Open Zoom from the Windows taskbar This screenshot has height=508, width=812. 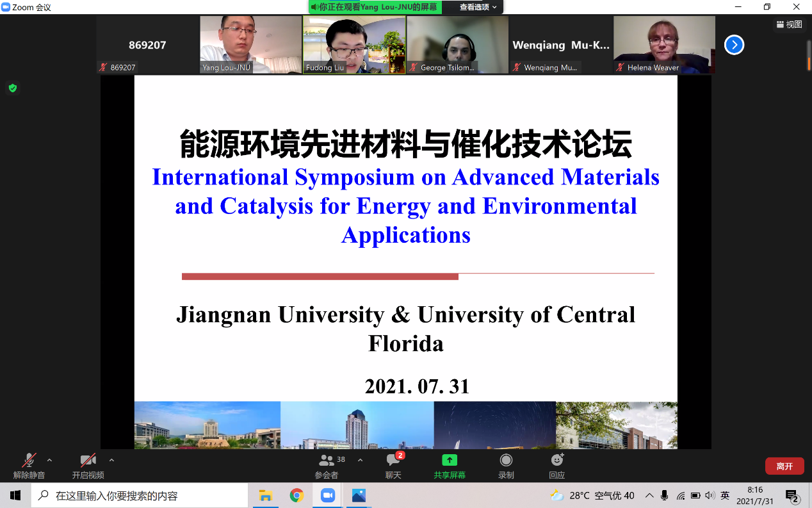pos(328,495)
